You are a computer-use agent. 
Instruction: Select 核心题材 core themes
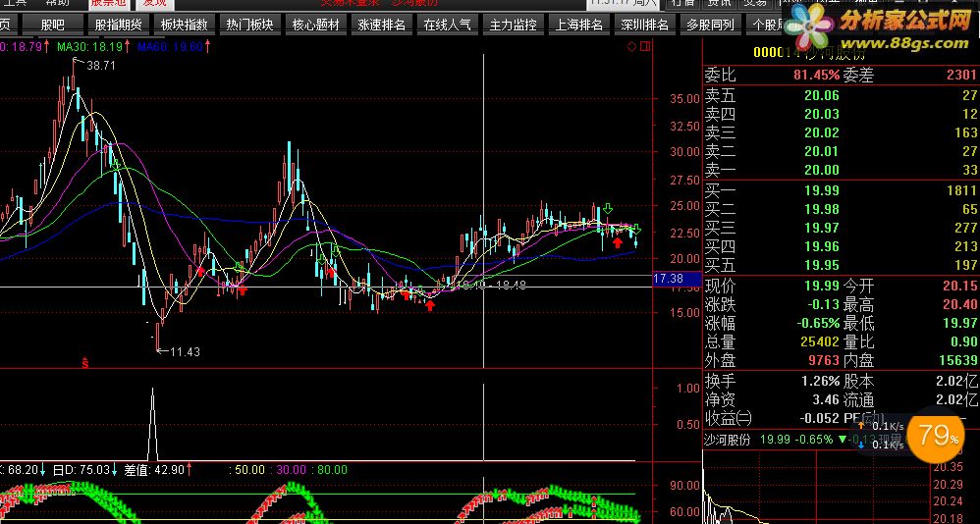click(x=315, y=25)
